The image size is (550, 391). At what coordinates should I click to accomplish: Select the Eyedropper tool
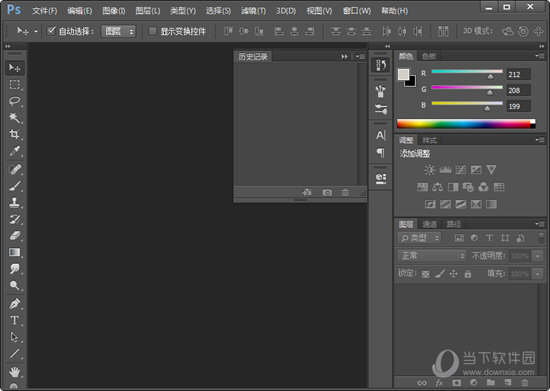14,151
